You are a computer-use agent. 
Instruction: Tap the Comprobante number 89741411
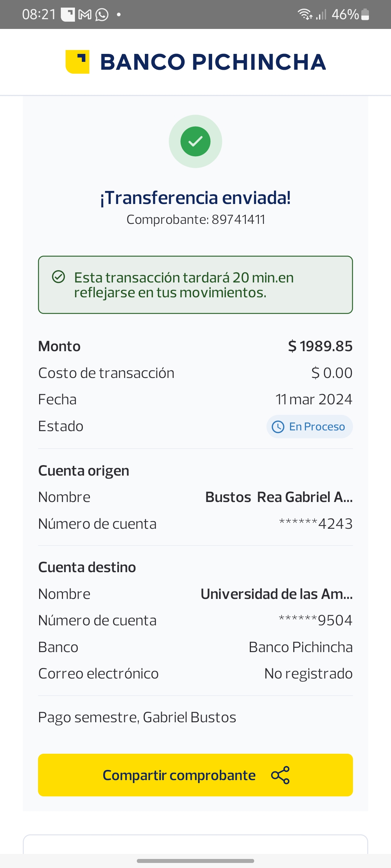pyautogui.click(x=238, y=220)
